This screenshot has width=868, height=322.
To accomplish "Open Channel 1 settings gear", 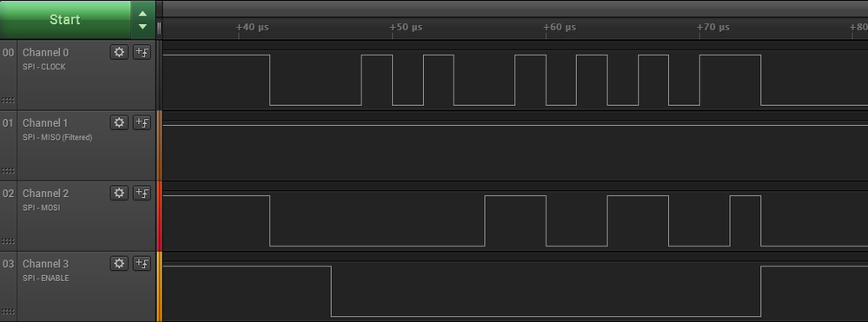I will coord(119,123).
